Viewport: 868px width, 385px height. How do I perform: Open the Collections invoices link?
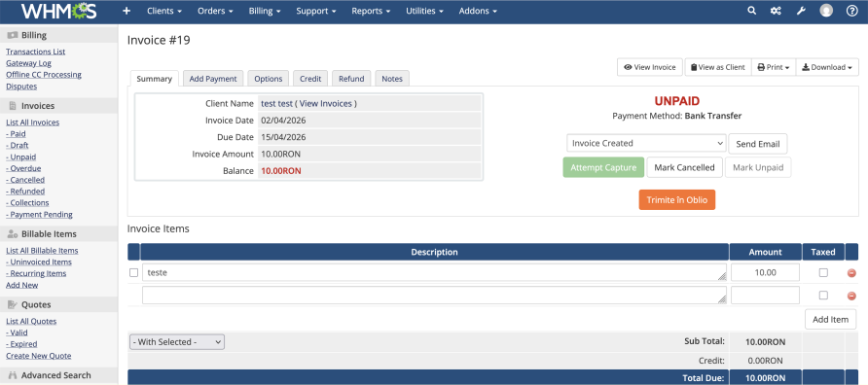27,203
